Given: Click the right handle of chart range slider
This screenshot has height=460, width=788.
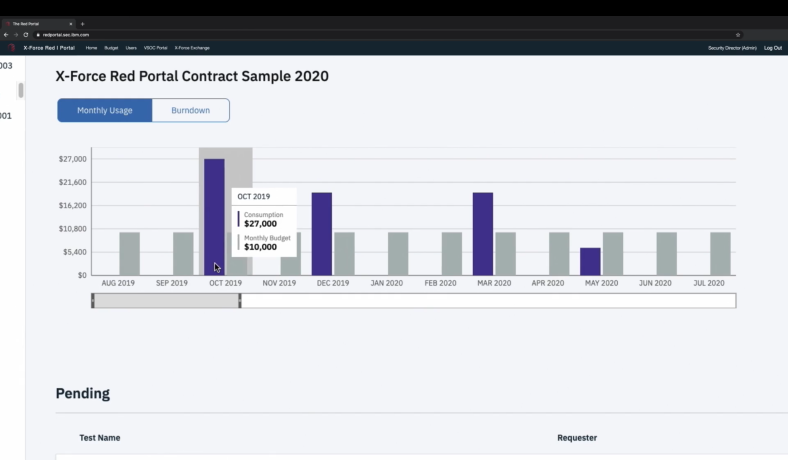Looking at the screenshot, I should 240,301.
